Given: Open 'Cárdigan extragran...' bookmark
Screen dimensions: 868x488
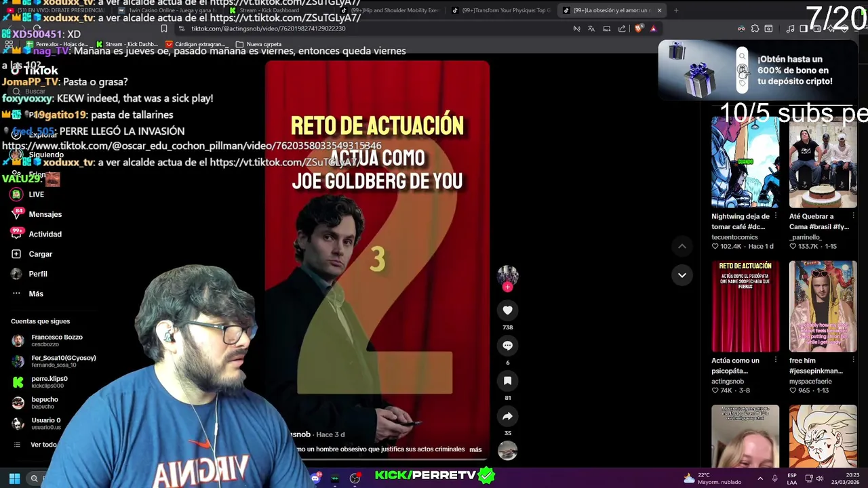Looking at the screenshot, I should pos(196,44).
